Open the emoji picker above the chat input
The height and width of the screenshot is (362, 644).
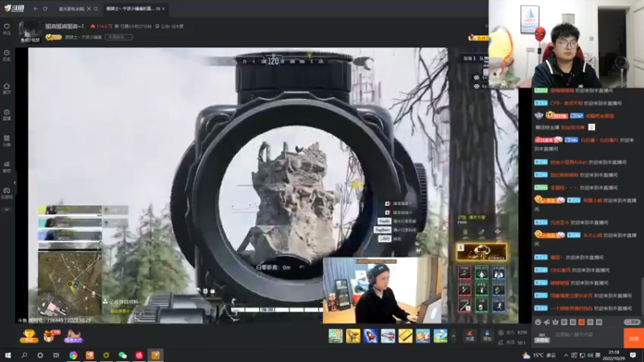pos(538,323)
